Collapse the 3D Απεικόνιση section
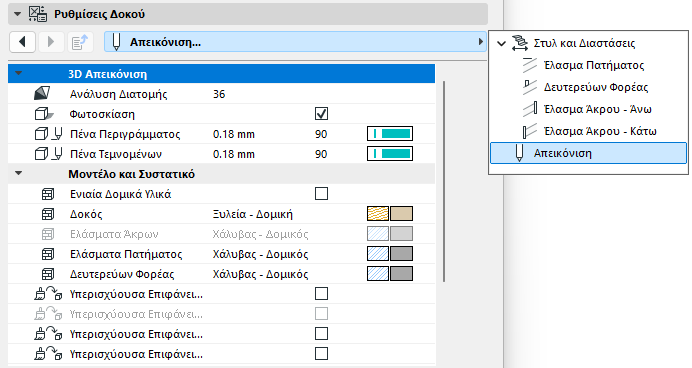 (x=19, y=73)
